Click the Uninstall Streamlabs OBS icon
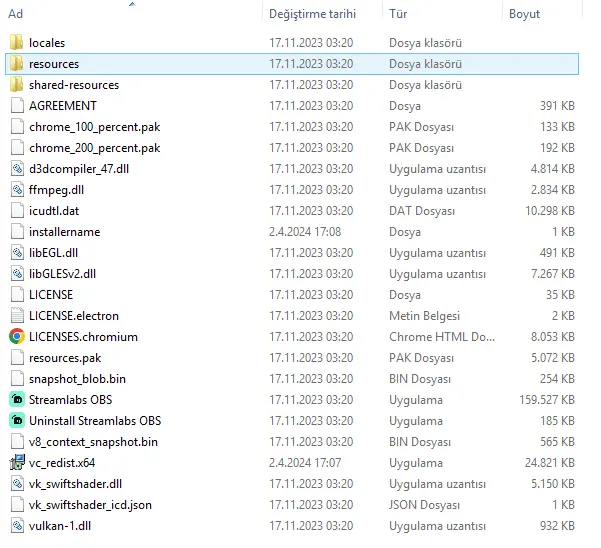Viewport: 601px width, 548px height. tap(17, 420)
